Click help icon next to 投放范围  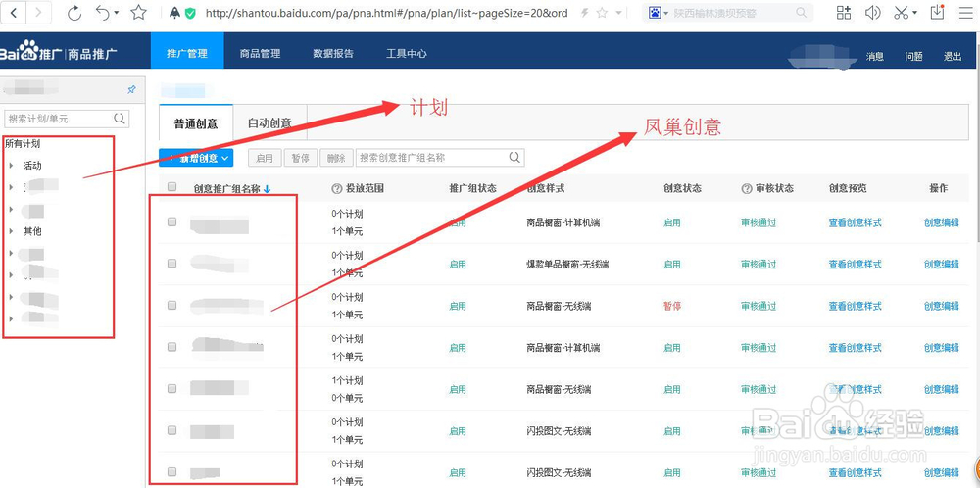[337, 189]
